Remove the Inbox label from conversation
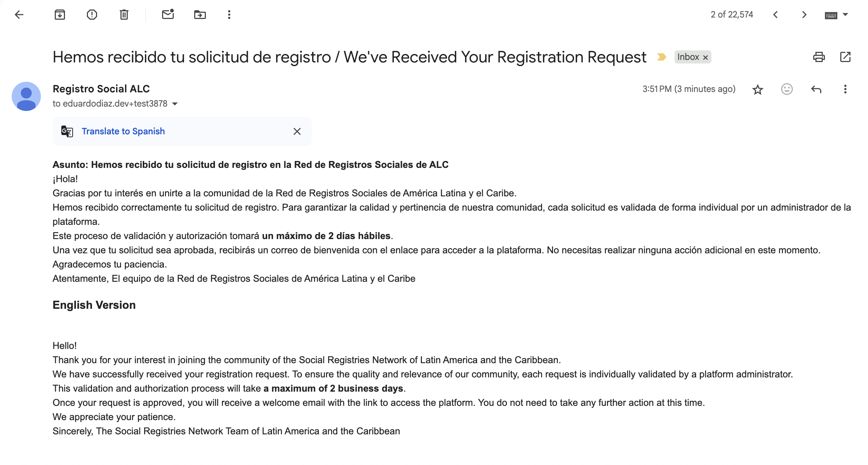The width and height of the screenshot is (868, 465). (x=706, y=57)
